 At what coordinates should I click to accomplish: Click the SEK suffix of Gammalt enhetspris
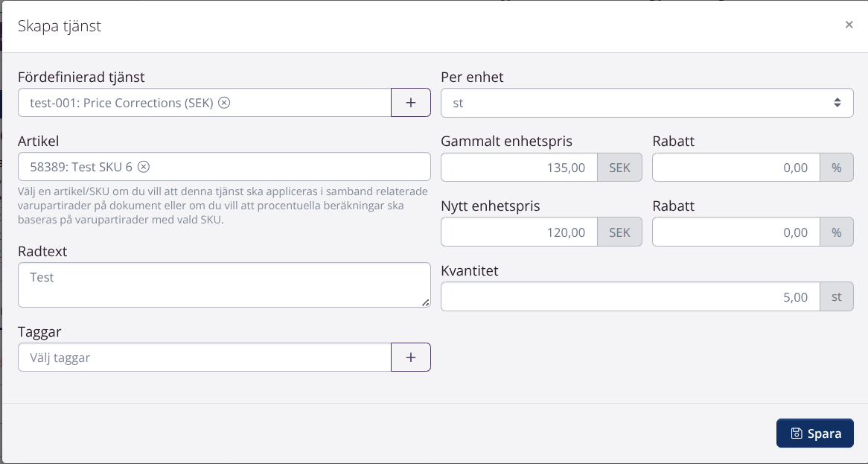pos(619,168)
